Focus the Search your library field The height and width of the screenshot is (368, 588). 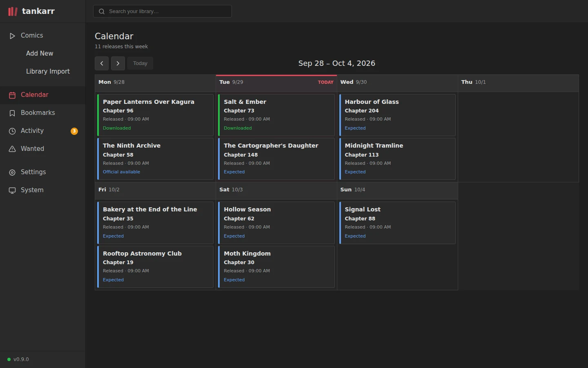pos(163,11)
